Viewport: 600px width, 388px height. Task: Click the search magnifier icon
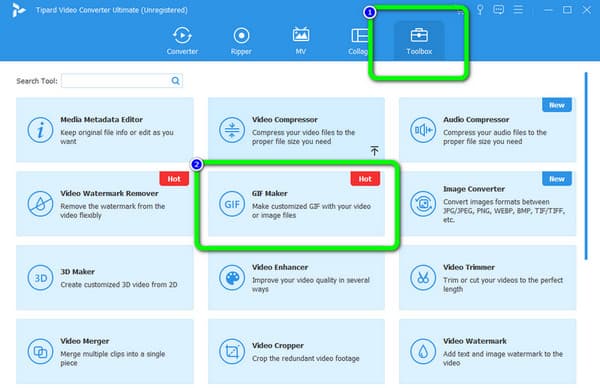[175, 81]
